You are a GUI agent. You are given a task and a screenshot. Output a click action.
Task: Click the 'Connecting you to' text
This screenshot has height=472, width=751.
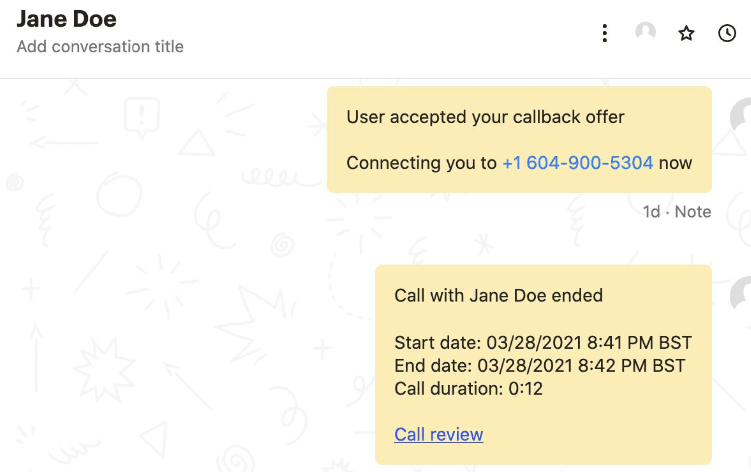[x=421, y=163]
